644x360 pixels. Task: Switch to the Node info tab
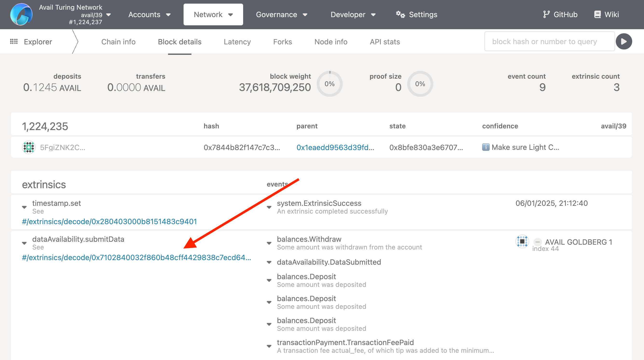[331, 42]
